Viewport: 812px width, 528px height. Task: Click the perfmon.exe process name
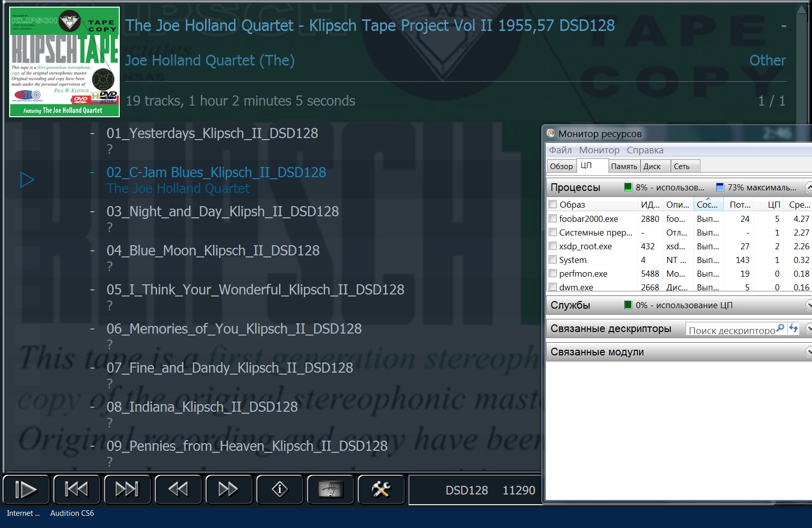[x=583, y=274]
